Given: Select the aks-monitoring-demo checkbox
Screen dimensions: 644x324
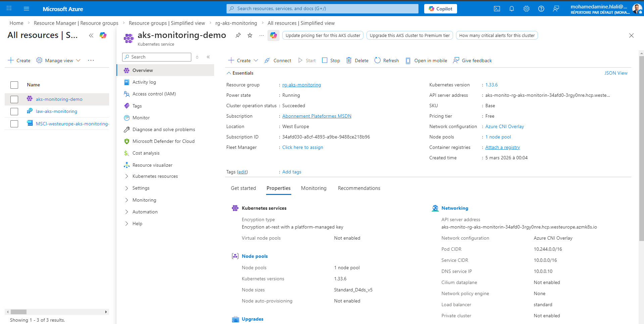Looking at the screenshot, I should point(14,99).
